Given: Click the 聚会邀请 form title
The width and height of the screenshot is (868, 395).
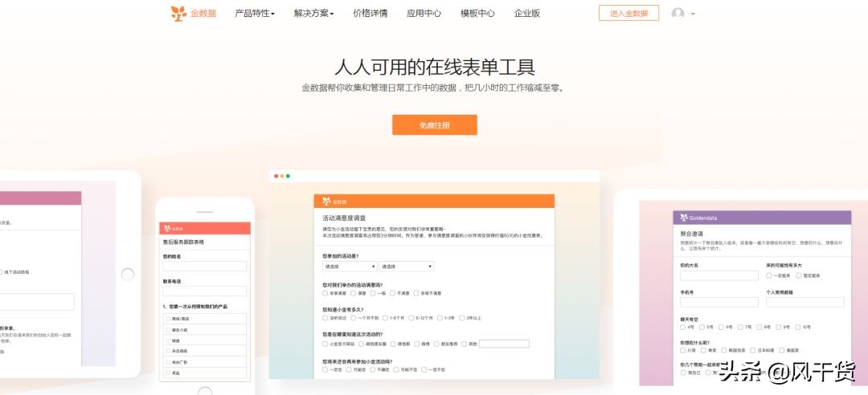Looking at the screenshot, I should pos(690,234).
